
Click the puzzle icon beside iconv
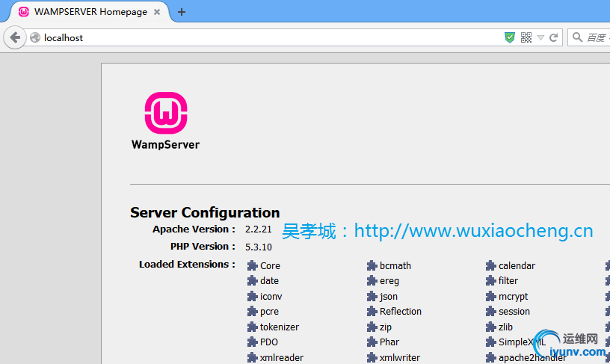253,296
